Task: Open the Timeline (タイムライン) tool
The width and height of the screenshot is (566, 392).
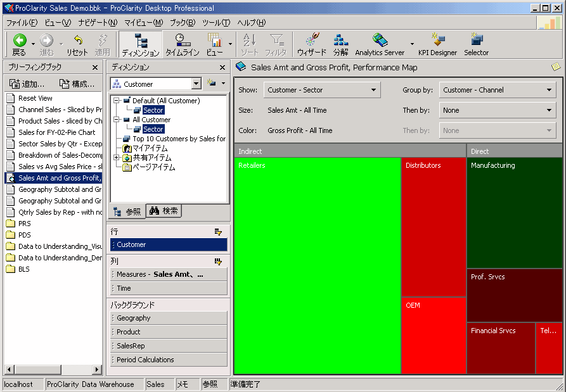Action: [x=183, y=45]
